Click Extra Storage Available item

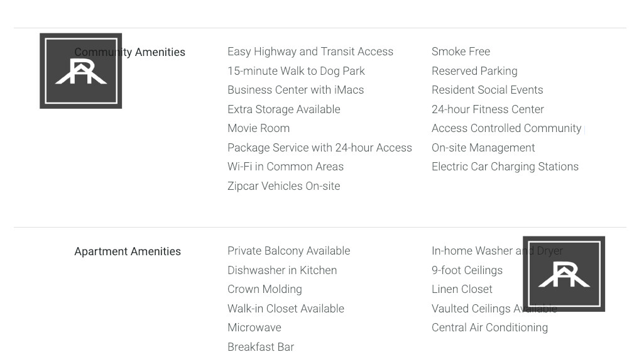284,109
